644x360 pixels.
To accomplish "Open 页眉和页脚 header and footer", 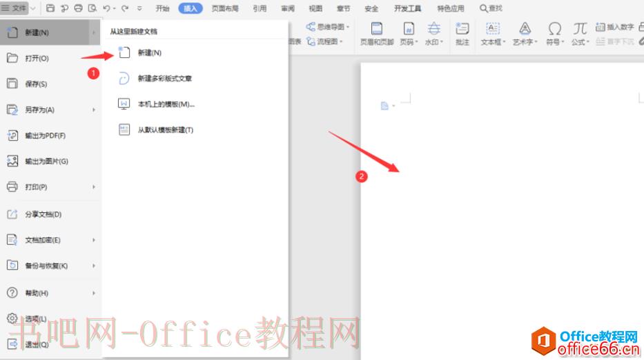I will 377,34.
